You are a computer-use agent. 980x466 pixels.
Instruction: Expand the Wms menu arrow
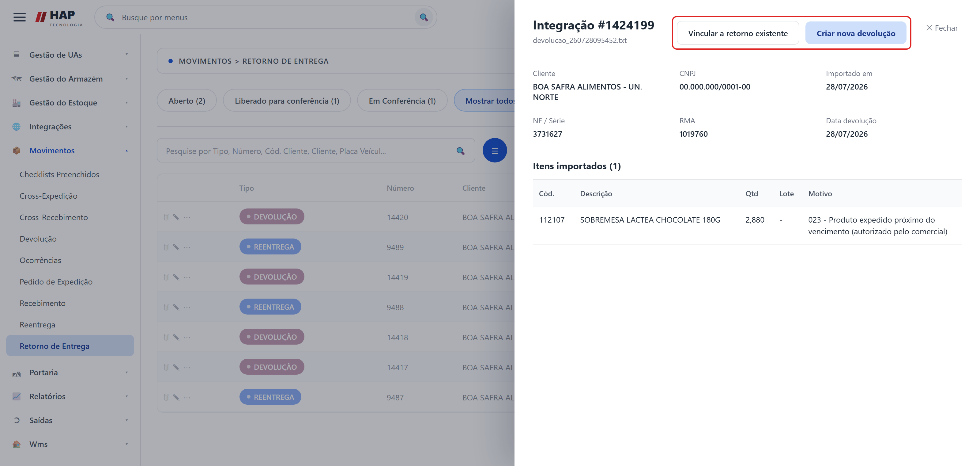pyautogui.click(x=127, y=444)
